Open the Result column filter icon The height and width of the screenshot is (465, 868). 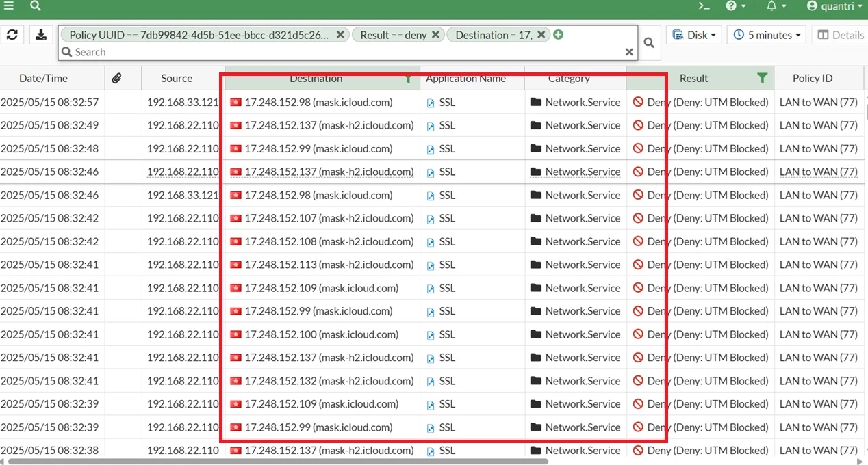tap(763, 79)
